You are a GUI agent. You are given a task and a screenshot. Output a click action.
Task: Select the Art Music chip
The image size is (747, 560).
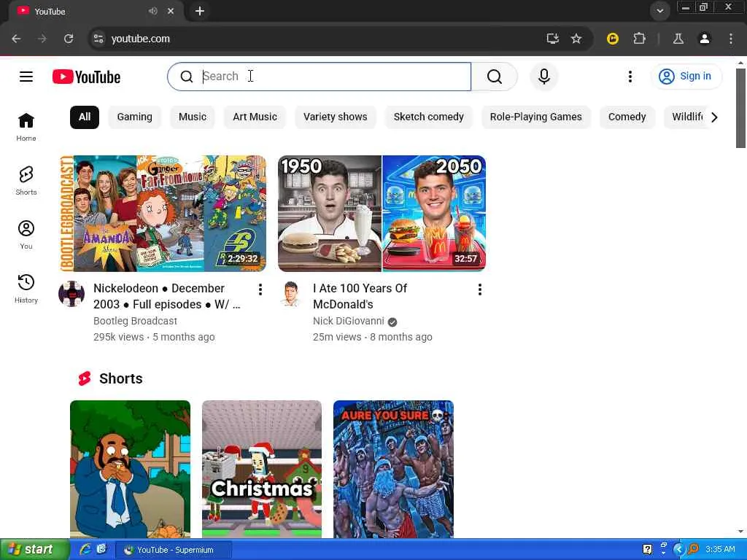255,117
